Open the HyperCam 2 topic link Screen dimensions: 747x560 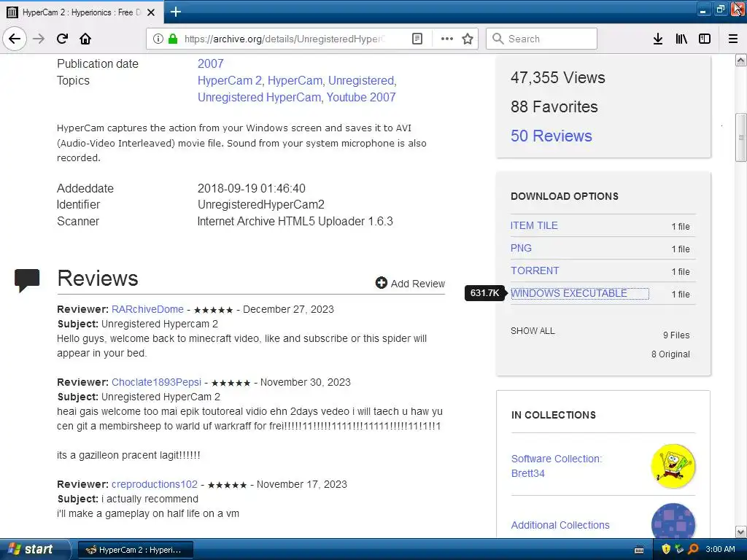(230, 80)
